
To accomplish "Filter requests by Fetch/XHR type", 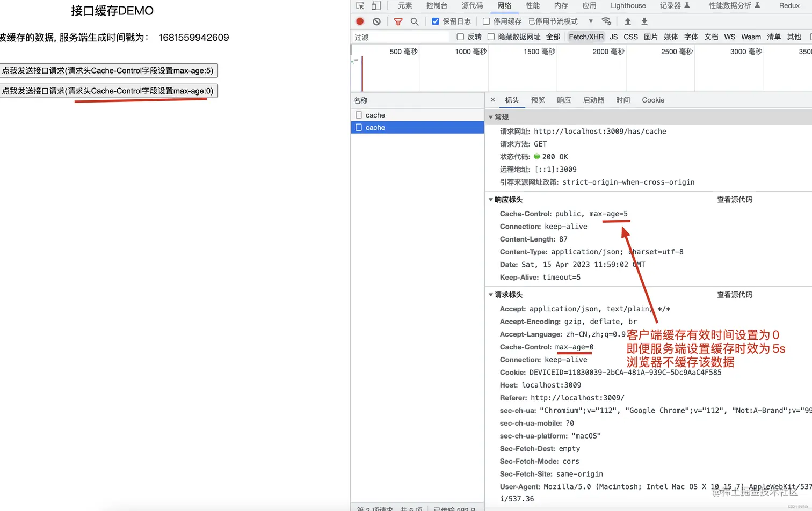I will coord(586,36).
